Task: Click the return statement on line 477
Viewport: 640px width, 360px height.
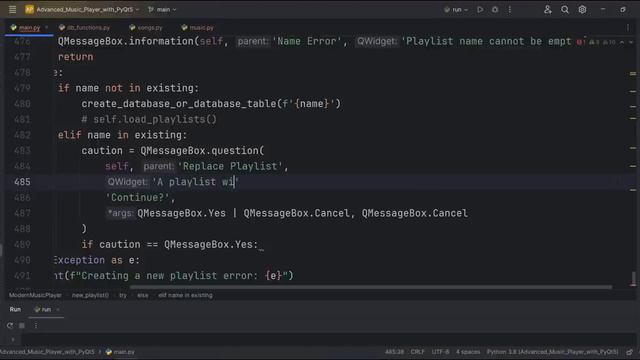Action: click(x=76, y=57)
